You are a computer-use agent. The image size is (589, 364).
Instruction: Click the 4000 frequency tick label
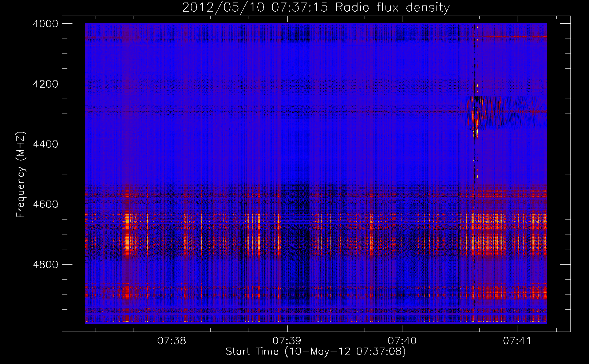46,24
